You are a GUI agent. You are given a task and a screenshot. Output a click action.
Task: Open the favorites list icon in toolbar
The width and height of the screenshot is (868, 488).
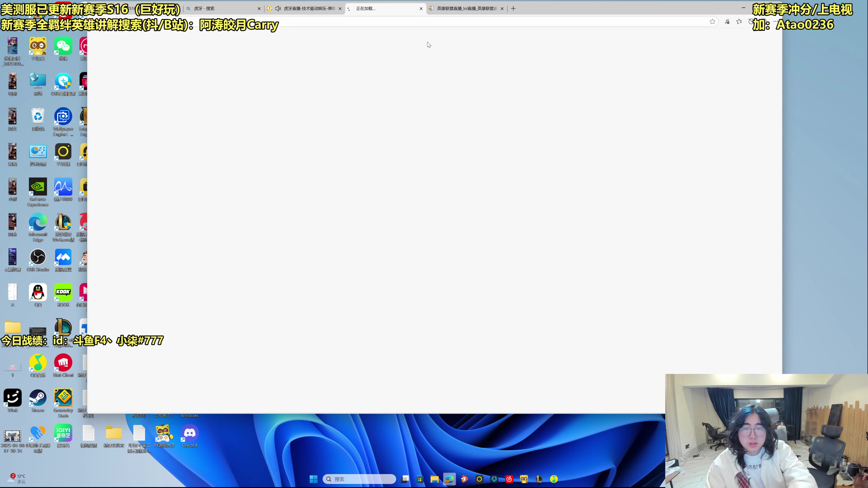coord(739,21)
